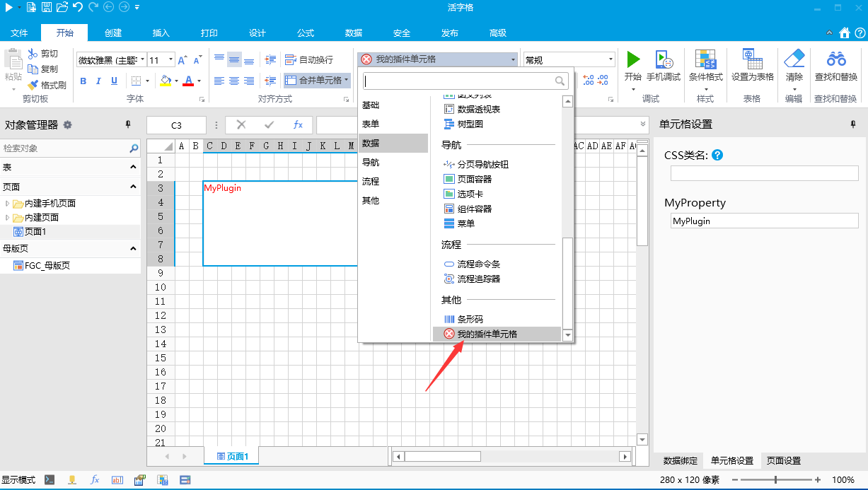Image resolution: width=868 pixels, height=490 pixels.
Task: Choose 页面容器 cell type
Action: (468, 179)
